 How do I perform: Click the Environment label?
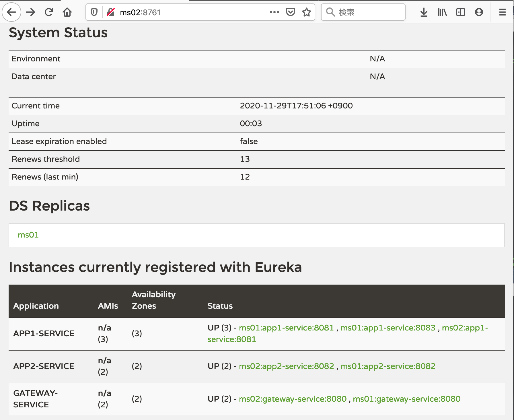coord(36,59)
